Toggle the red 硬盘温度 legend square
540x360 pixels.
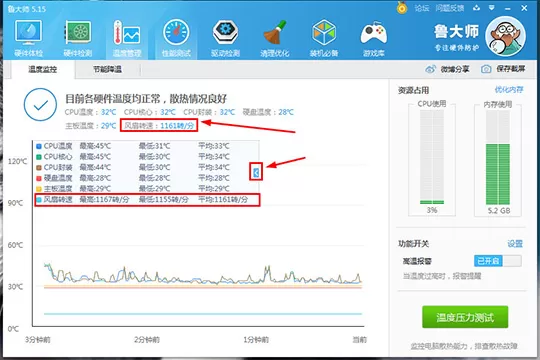(39, 178)
